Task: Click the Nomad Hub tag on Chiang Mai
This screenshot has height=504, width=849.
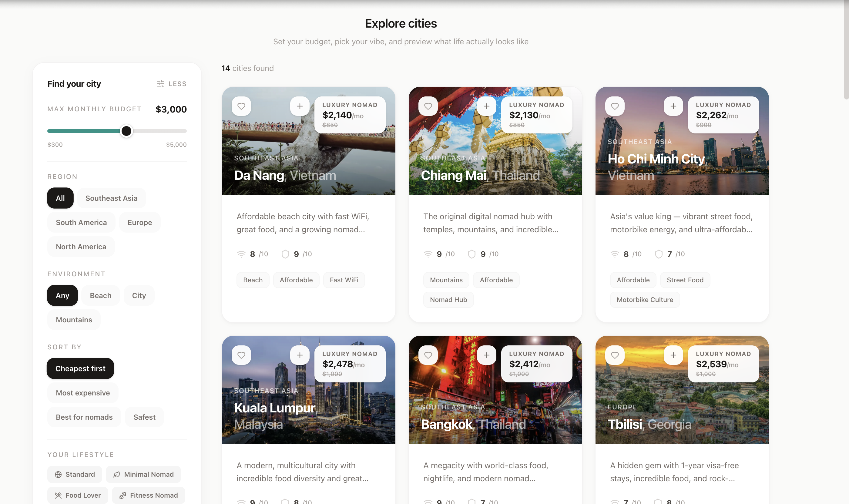Action: click(448, 300)
